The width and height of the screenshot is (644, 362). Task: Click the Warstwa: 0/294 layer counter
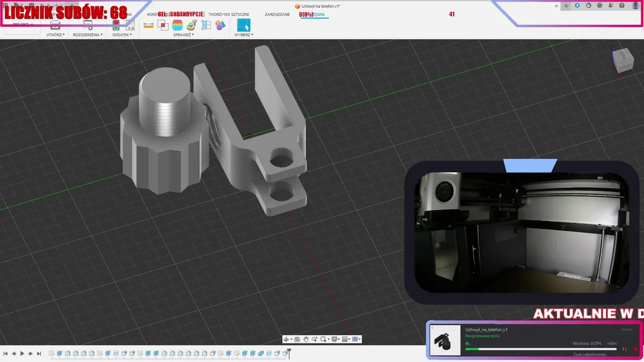588,343
